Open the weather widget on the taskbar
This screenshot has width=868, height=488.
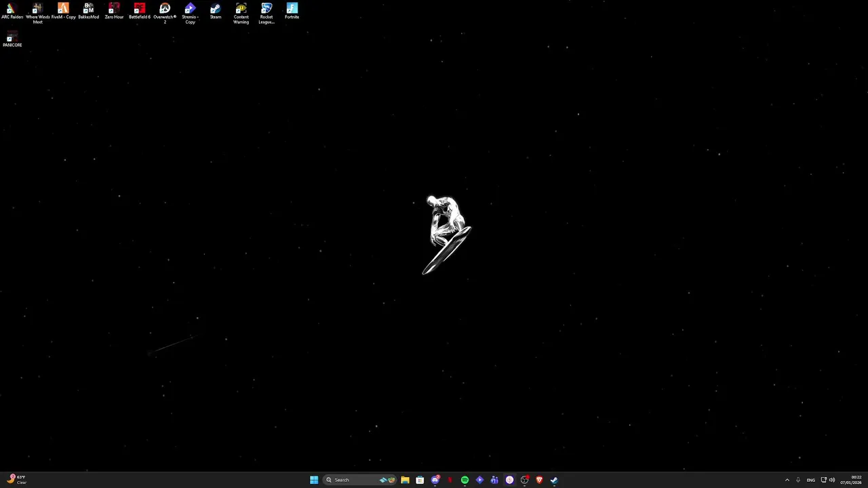tap(16, 480)
